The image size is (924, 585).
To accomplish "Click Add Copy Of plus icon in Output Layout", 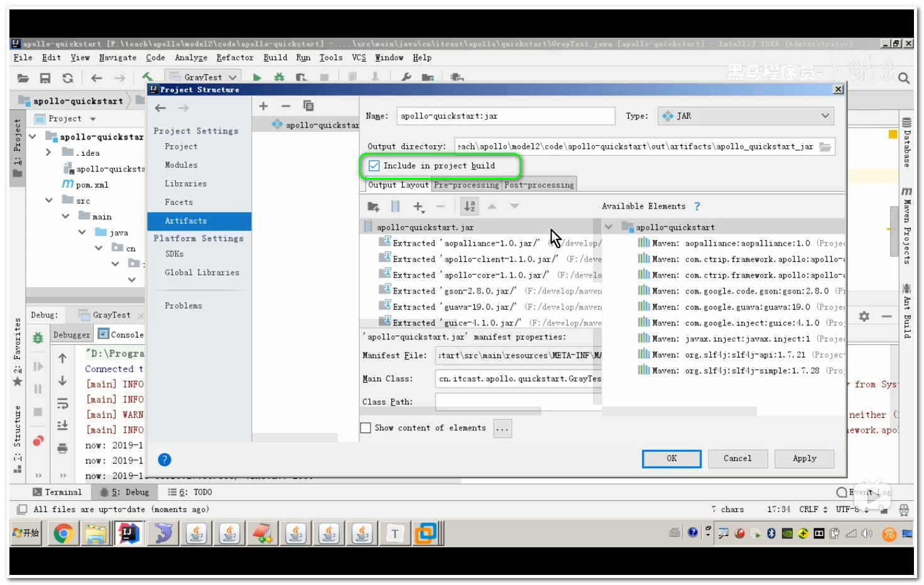I will point(419,206).
